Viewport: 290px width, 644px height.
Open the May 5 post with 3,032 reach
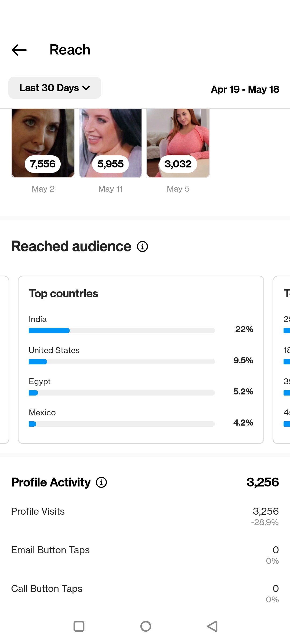[x=178, y=143]
